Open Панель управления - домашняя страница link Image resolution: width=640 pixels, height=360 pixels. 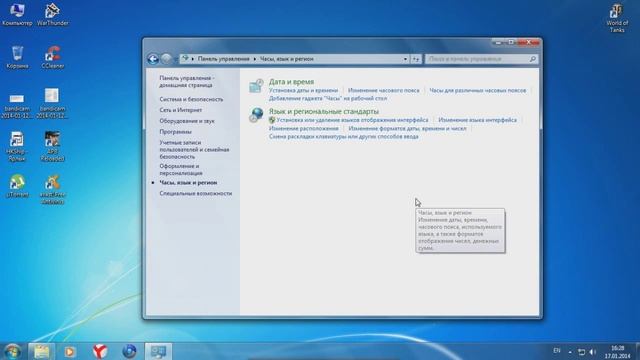pyautogui.click(x=186, y=82)
